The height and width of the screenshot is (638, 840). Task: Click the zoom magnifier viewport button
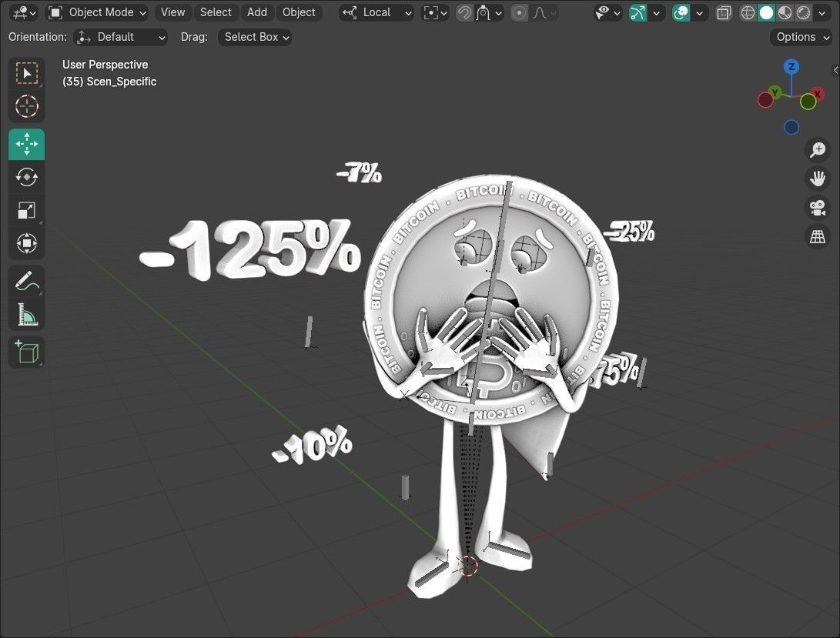click(818, 150)
